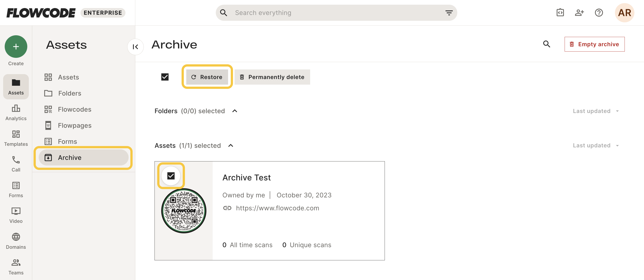
Task: Open Folders Last updated sort dropdown
Action: [595, 111]
